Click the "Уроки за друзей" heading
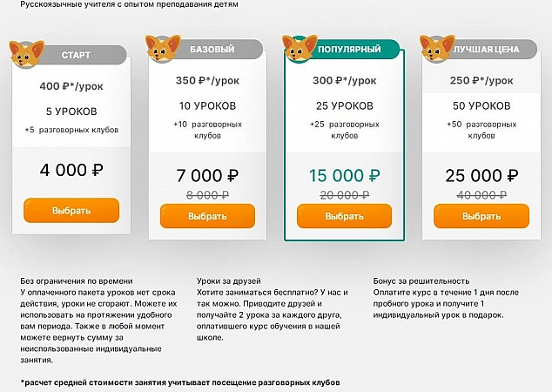552x392 pixels. (230, 281)
